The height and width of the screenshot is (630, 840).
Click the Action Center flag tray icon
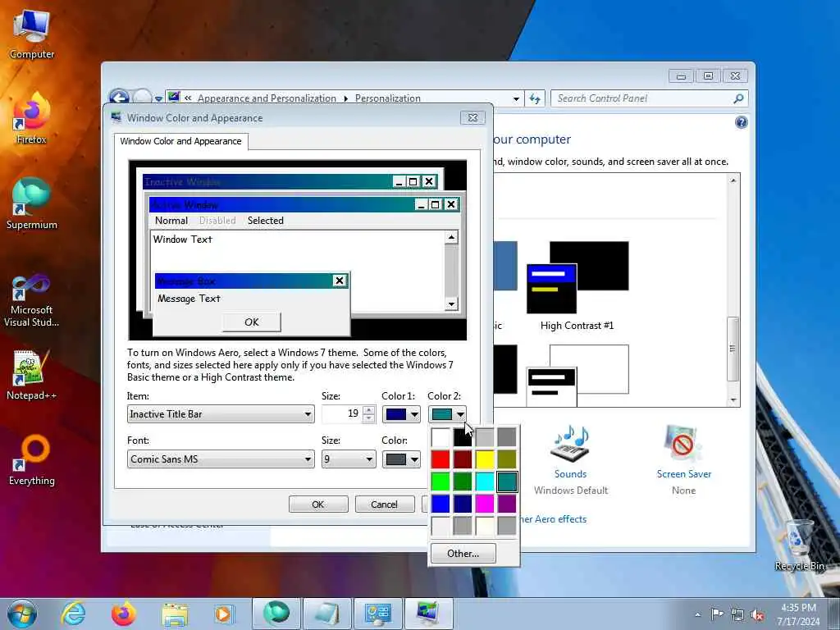(x=717, y=614)
